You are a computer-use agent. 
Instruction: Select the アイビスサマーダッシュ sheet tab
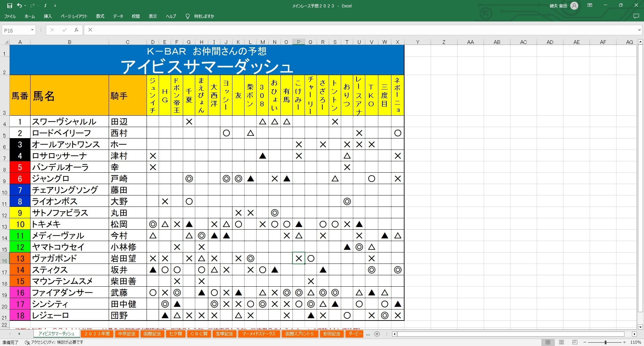click(57, 334)
